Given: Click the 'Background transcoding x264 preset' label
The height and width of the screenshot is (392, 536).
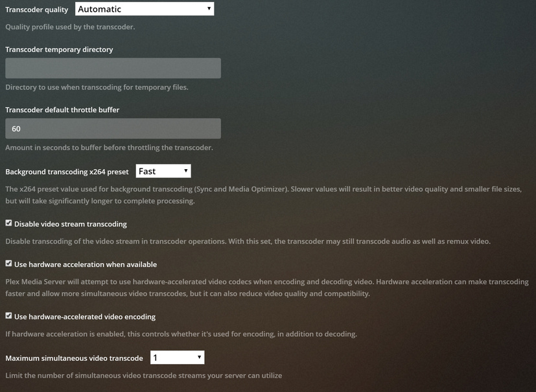Looking at the screenshot, I should coord(67,172).
